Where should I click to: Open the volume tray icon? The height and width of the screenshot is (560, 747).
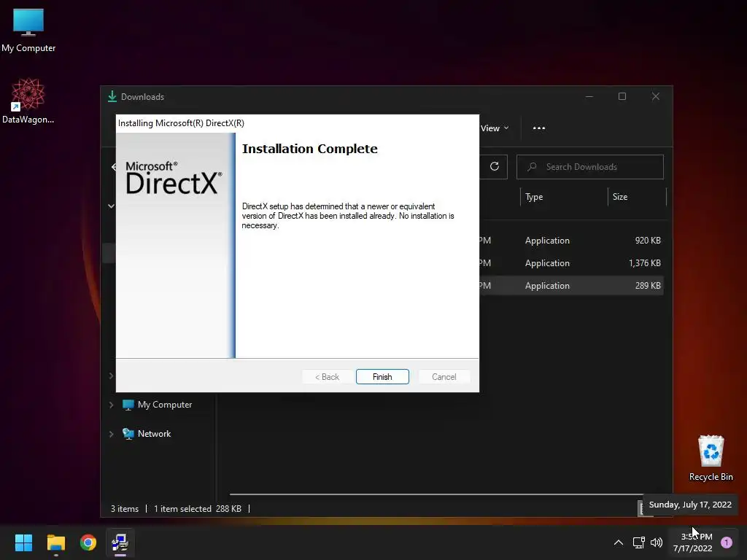pos(657,542)
